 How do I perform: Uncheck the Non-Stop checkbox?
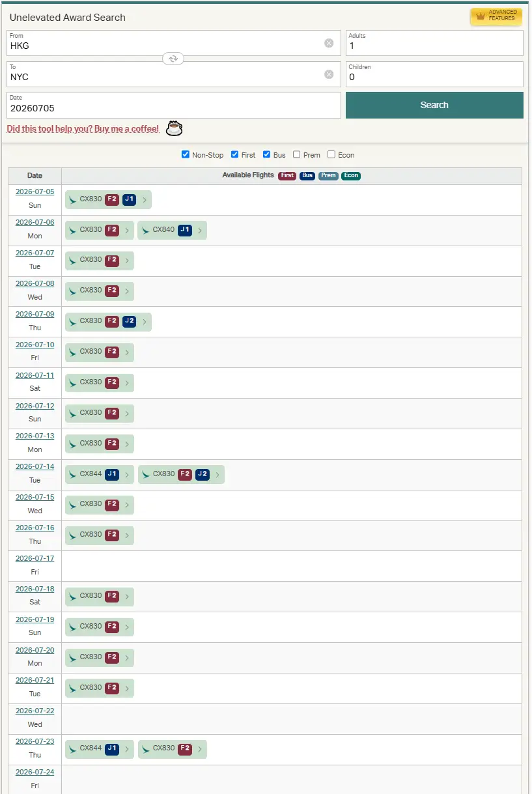click(186, 155)
